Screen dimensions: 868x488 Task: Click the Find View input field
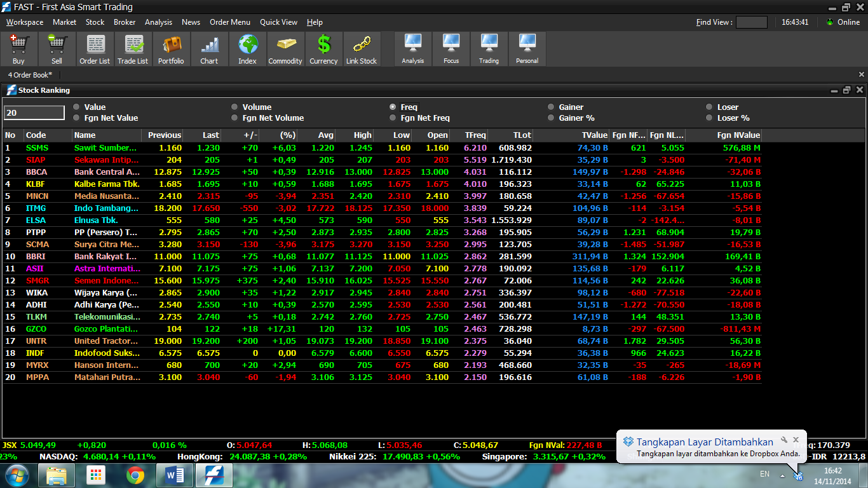(752, 22)
